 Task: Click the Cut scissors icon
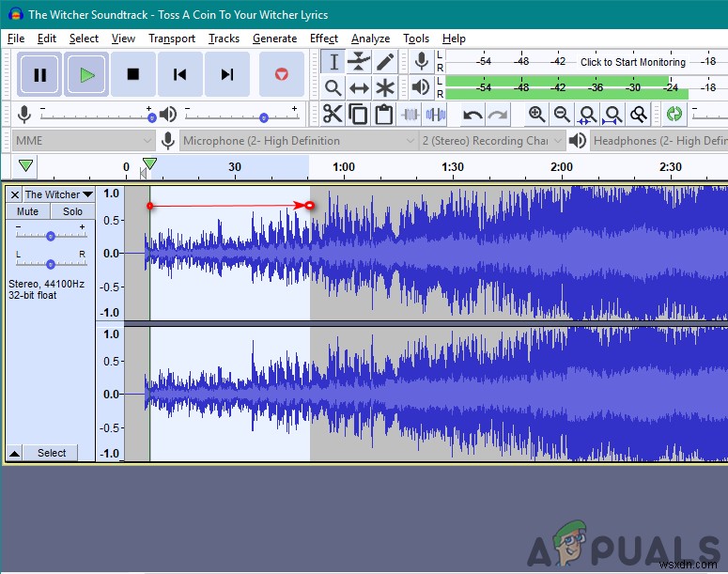(333, 115)
